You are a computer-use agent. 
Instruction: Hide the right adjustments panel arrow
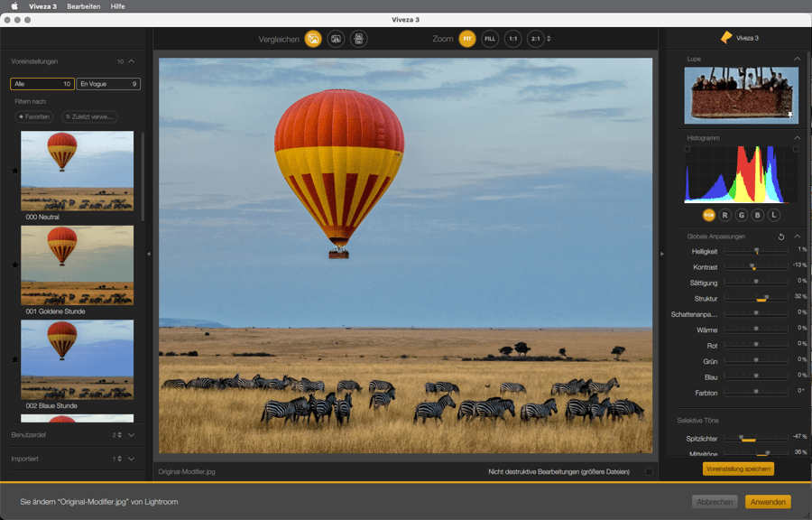click(x=662, y=254)
